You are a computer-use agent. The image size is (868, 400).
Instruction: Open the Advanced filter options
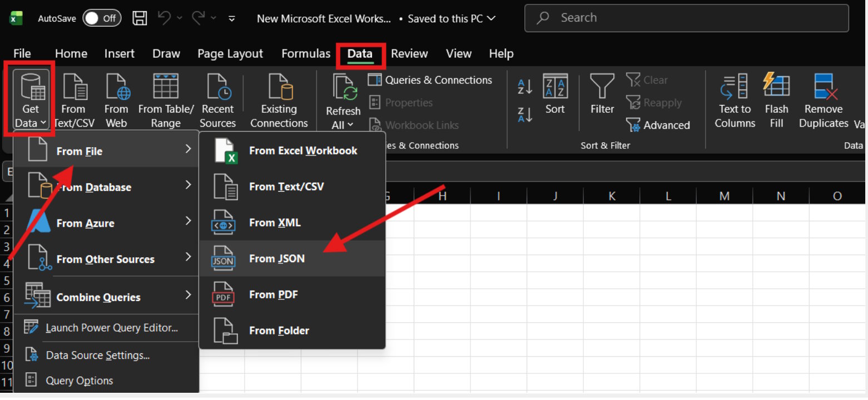(658, 125)
